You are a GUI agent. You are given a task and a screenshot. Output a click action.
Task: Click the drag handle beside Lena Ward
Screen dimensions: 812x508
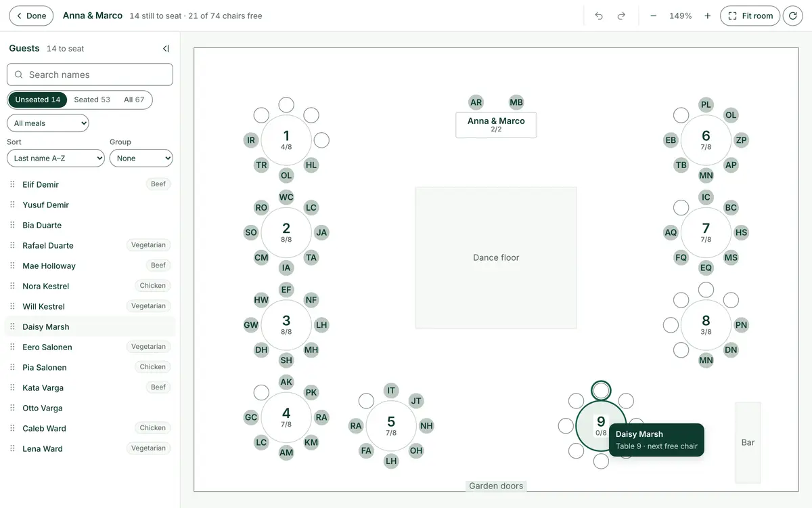point(12,448)
